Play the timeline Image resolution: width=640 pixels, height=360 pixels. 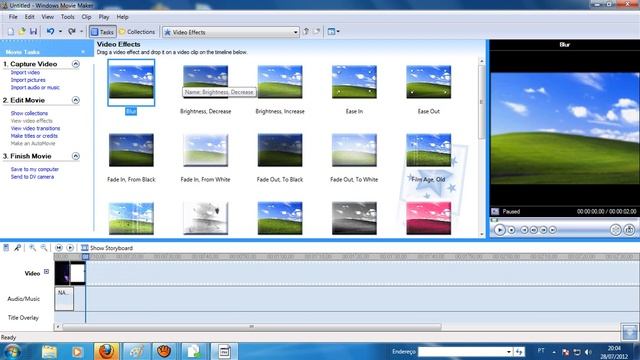coord(70,248)
